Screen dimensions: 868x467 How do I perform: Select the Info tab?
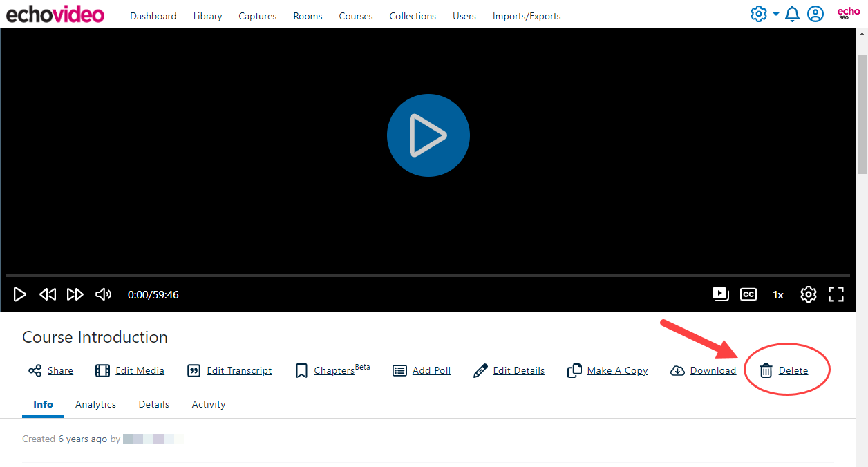coord(43,405)
